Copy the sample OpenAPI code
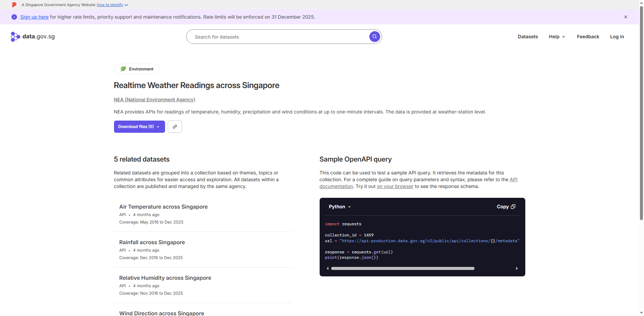Viewport: 644px width, 316px height. [506, 207]
